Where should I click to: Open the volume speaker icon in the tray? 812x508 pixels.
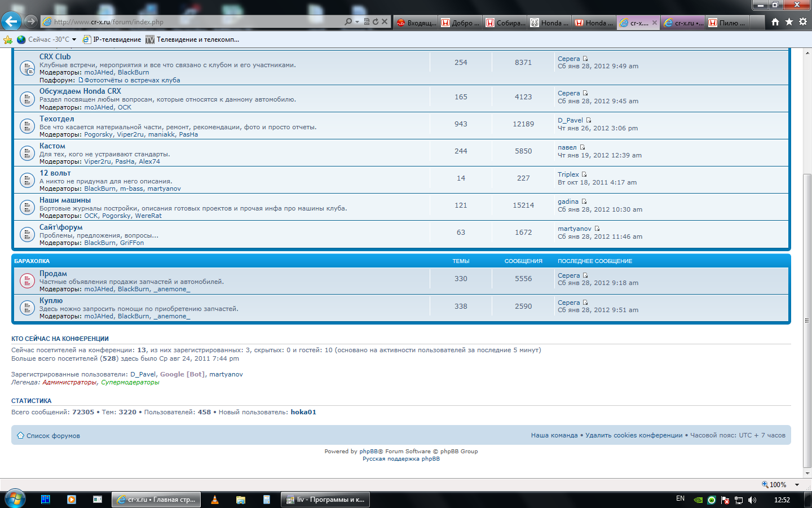point(752,499)
